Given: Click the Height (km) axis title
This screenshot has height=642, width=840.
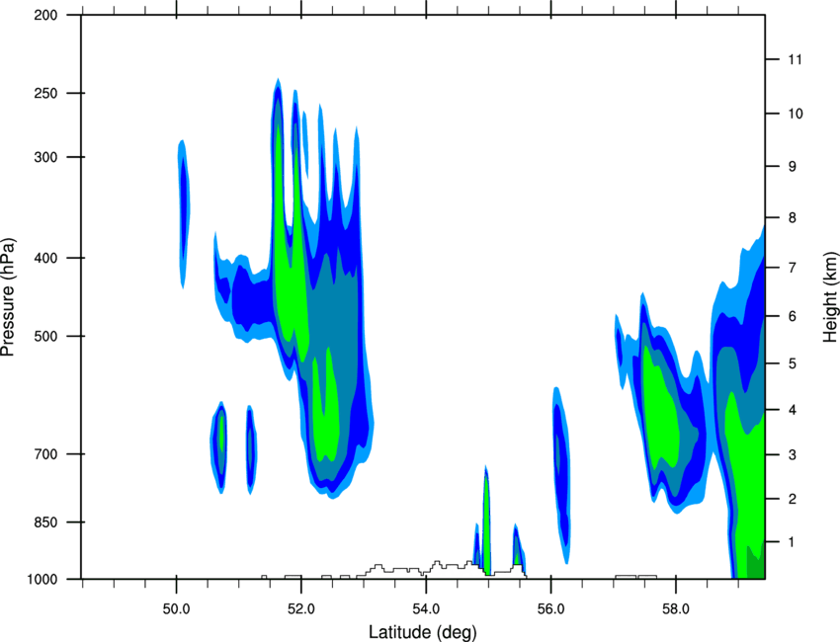Looking at the screenshot, I should (x=830, y=297).
